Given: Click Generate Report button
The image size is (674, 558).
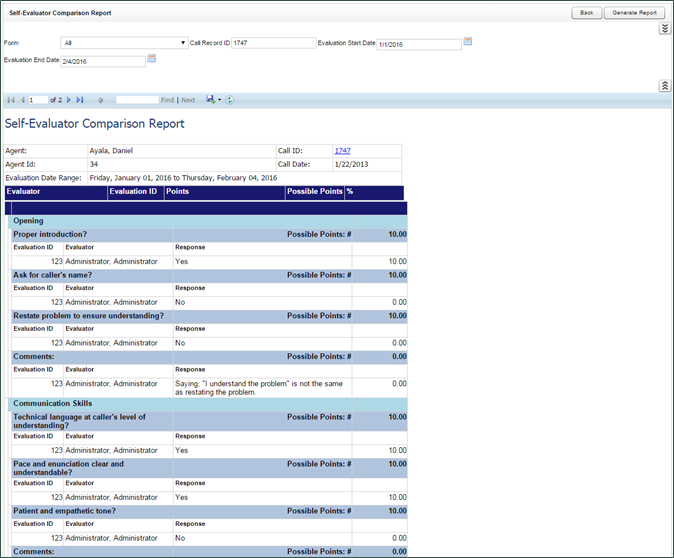Looking at the screenshot, I should click(635, 13).
